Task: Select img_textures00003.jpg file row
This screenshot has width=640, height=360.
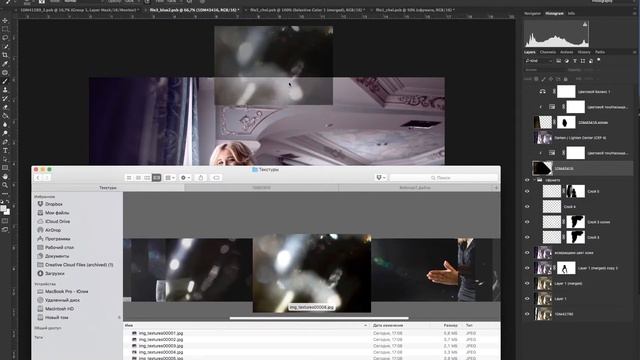Action: point(312,346)
